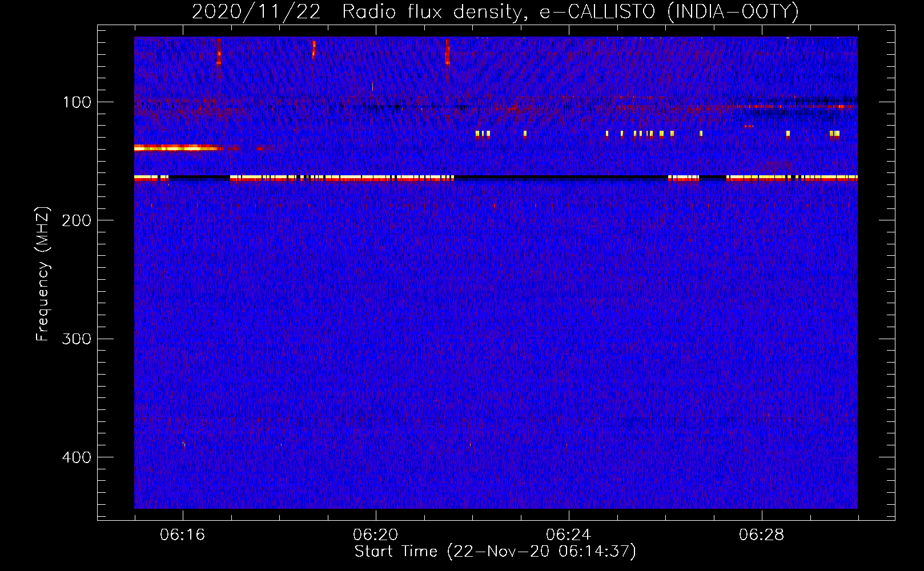Click the yellow-white emission band near 140 MHz
The width and height of the screenshot is (924, 571).
click(178, 148)
